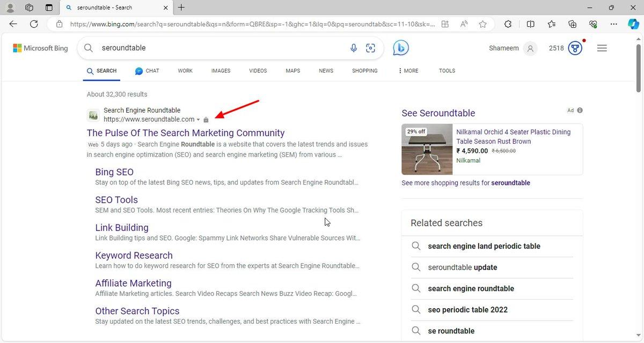This screenshot has width=644, height=343.
Task: Open Nilkamal Orchid 4 Seater product title
Action: [x=514, y=137]
